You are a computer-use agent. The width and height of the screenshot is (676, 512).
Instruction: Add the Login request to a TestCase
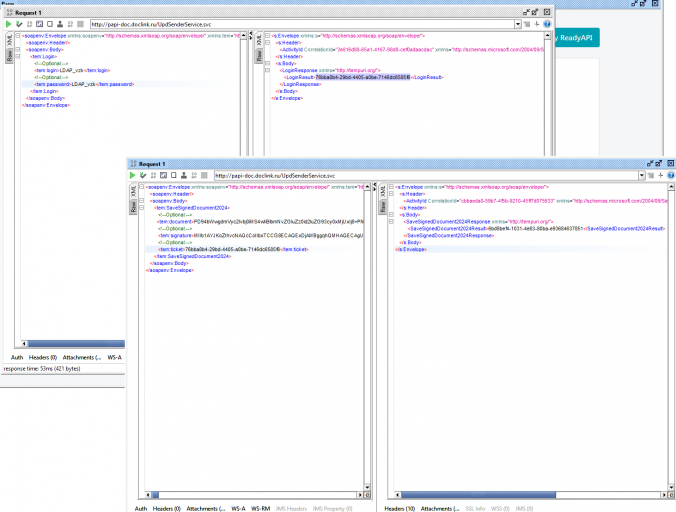[x=19, y=24]
